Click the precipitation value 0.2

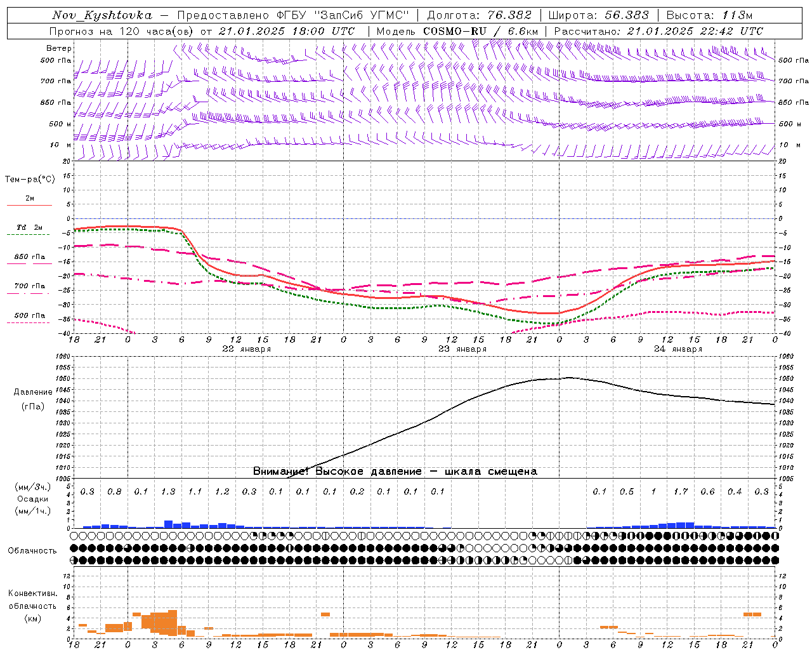[357, 492]
